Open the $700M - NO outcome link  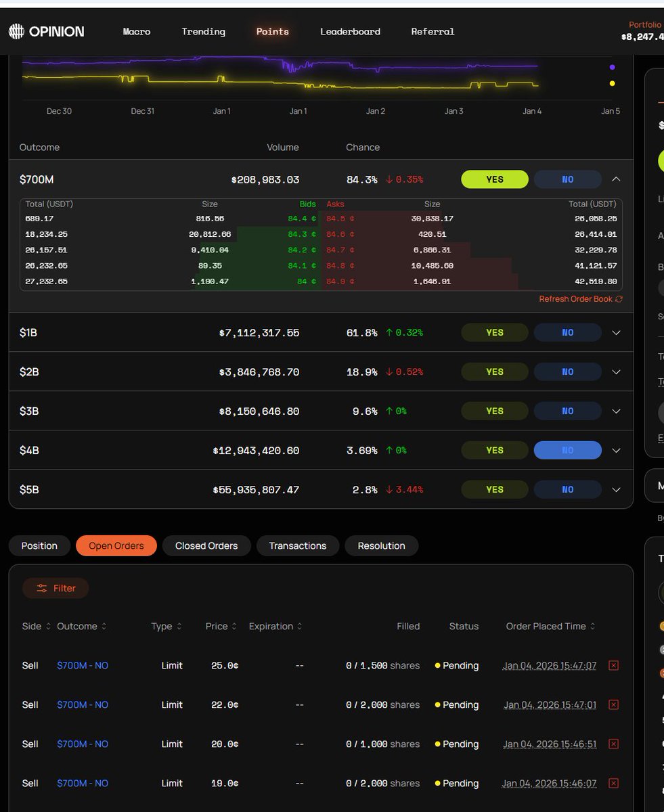(x=83, y=666)
